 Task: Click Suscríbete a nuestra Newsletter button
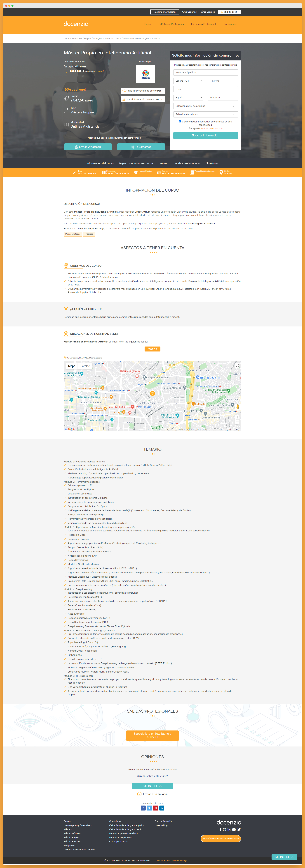tap(221, 838)
